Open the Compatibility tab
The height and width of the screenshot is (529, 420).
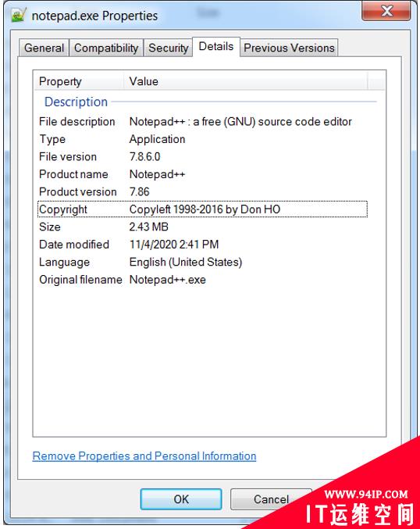coord(106,48)
